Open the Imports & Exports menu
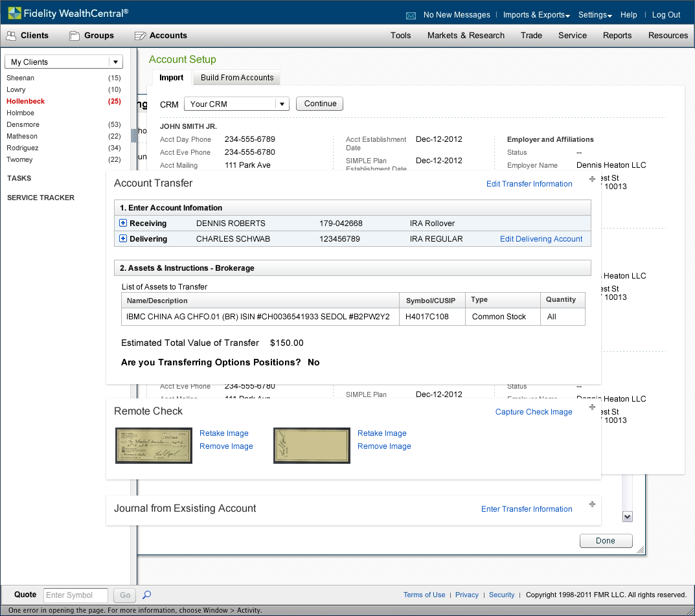The width and height of the screenshot is (695, 616). tap(536, 15)
